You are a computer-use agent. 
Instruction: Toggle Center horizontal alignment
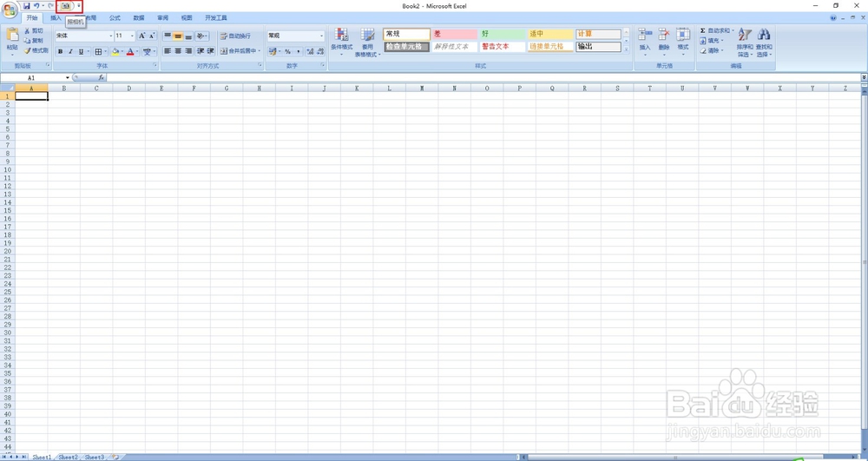click(x=178, y=51)
